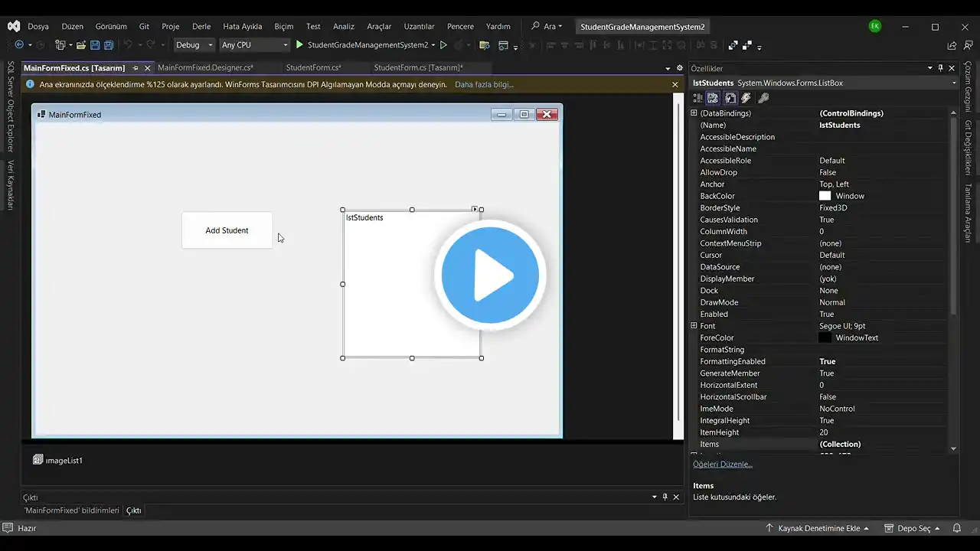Image resolution: width=980 pixels, height=551 pixels.
Task: Click the Add Student button on form
Action: pos(227,230)
